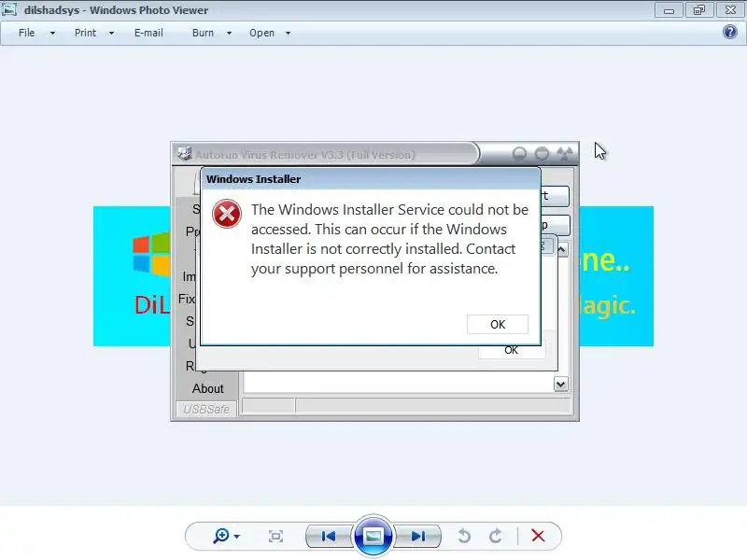This screenshot has width=747, height=560.
Task: Click Autorun Virus Remover first round button
Action: (x=519, y=153)
